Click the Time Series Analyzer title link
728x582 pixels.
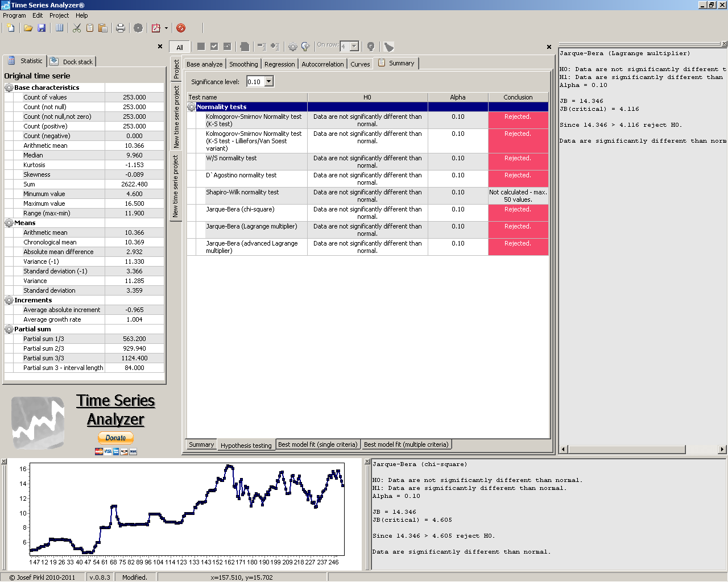pos(116,410)
